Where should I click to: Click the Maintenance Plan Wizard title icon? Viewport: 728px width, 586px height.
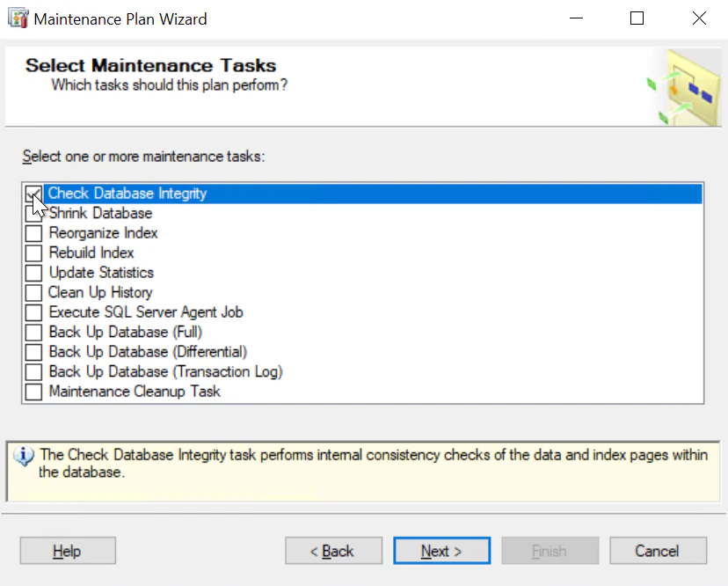coord(18,18)
